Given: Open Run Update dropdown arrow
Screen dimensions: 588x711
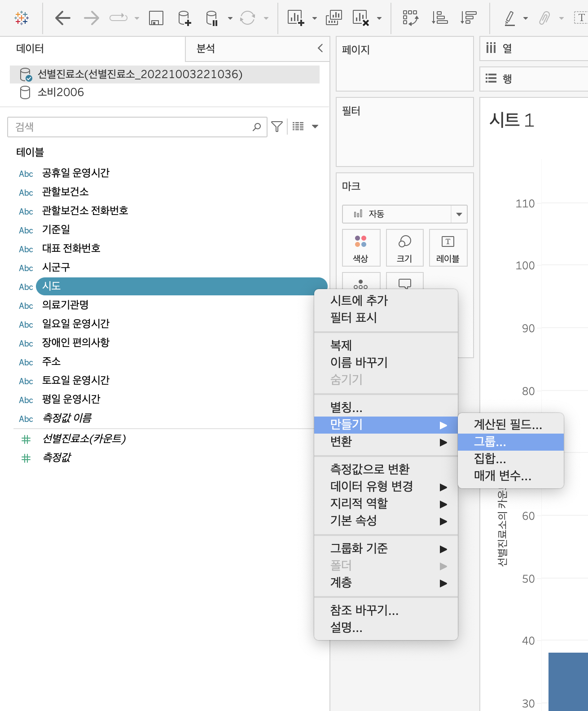Looking at the screenshot, I should [266, 18].
